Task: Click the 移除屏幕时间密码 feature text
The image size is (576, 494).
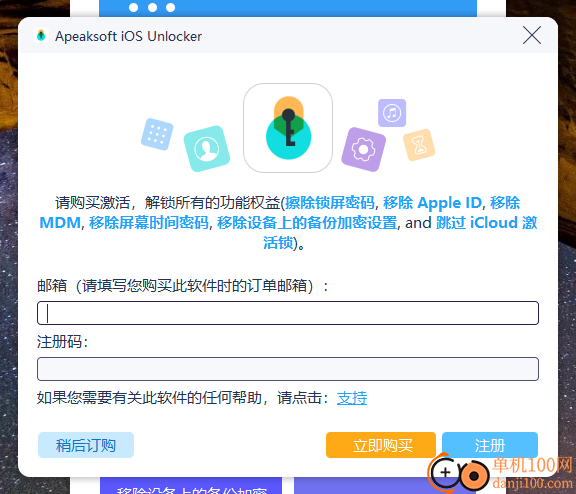Action: click(x=149, y=223)
